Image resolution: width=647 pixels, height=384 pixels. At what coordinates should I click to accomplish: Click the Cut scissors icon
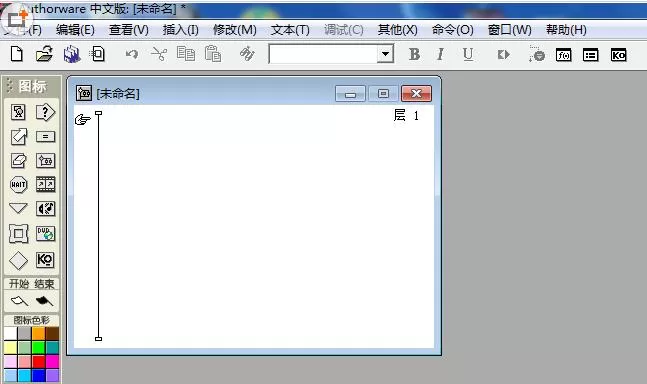pos(159,54)
